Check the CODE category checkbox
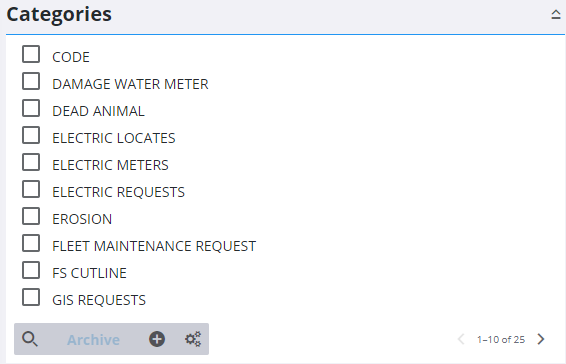 [x=31, y=54]
